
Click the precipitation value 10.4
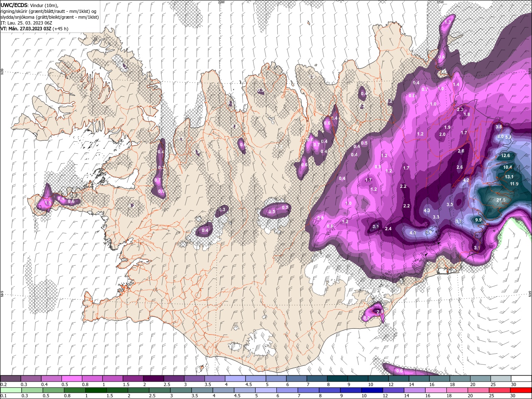click(x=507, y=167)
